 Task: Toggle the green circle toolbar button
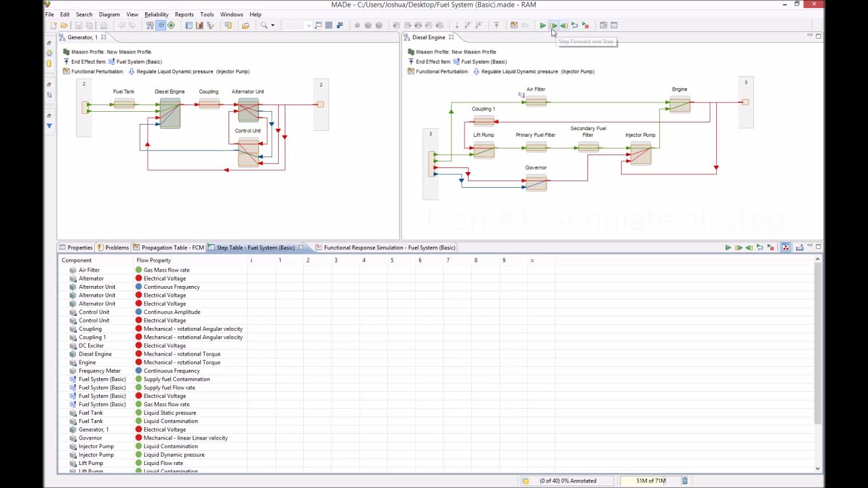pyautogui.click(x=171, y=25)
